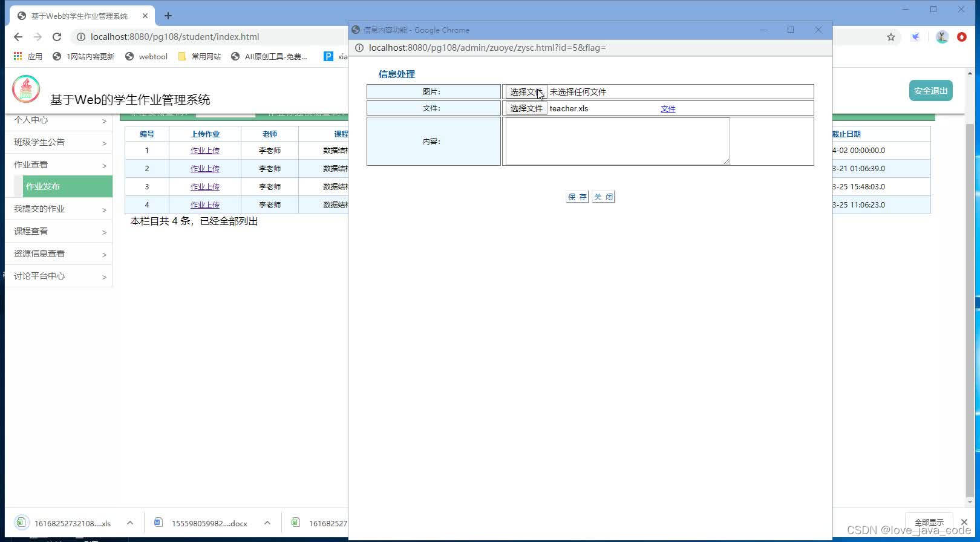Click the 本栏目共 4 条 summary text
The height and width of the screenshot is (542, 980).
click(x=194, y=221)
